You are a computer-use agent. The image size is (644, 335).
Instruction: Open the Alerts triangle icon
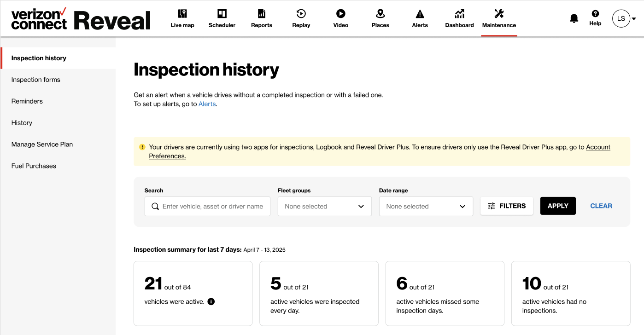[420, 14]
